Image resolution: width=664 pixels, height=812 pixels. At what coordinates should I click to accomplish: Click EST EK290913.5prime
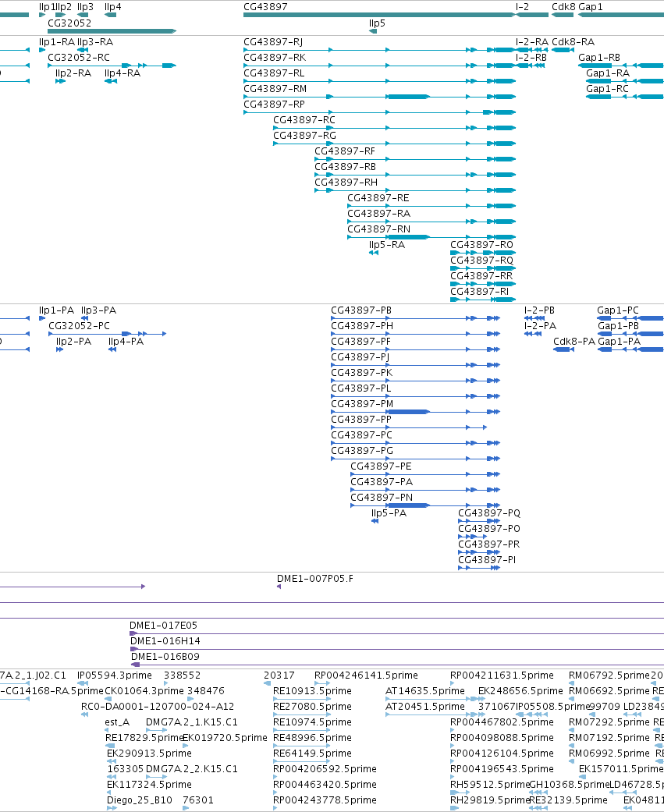point(149,753)
